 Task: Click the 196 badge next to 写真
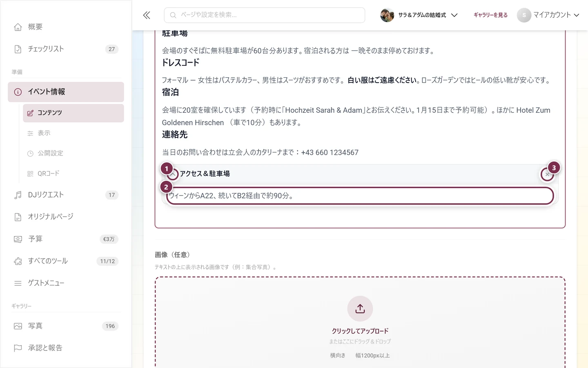110,326
